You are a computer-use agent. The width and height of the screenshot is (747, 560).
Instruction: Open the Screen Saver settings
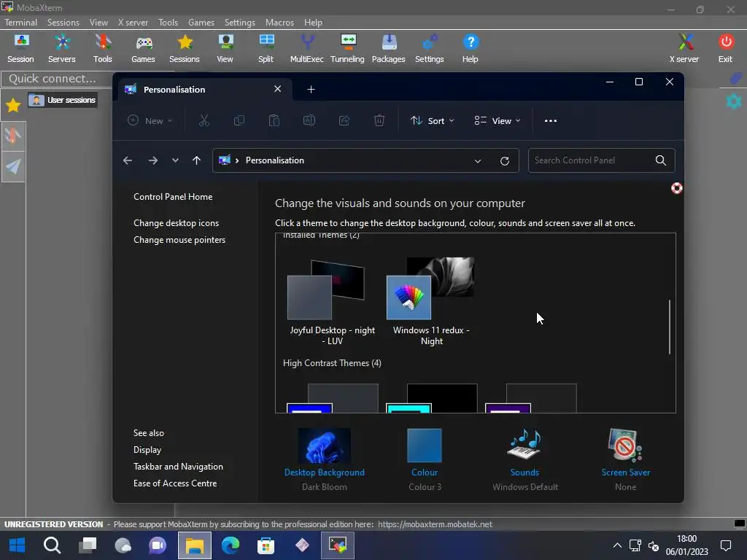tap(625, 459)
